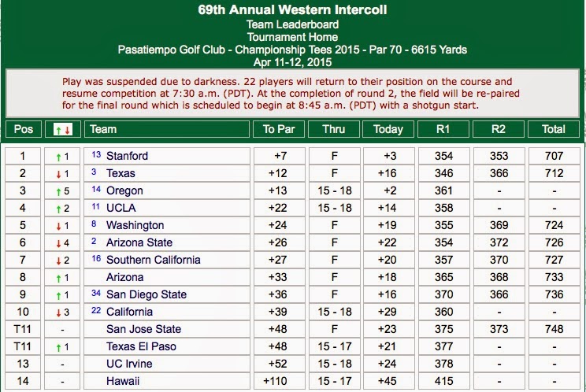
Task: Click the green up arrow in San Diego State's row
Action: pyautogui.click(x=58, y=296)
